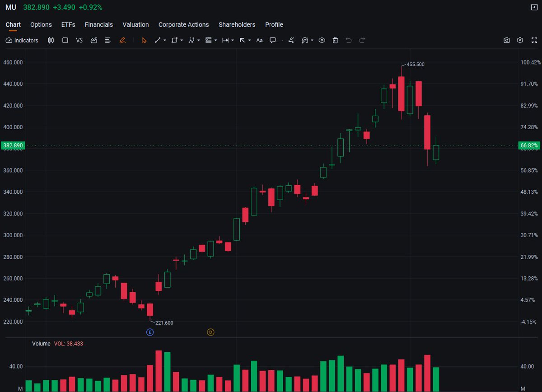The height and width of the screenshot is (392, 542).
Task: Click the undo arrow
Action: 348,40
